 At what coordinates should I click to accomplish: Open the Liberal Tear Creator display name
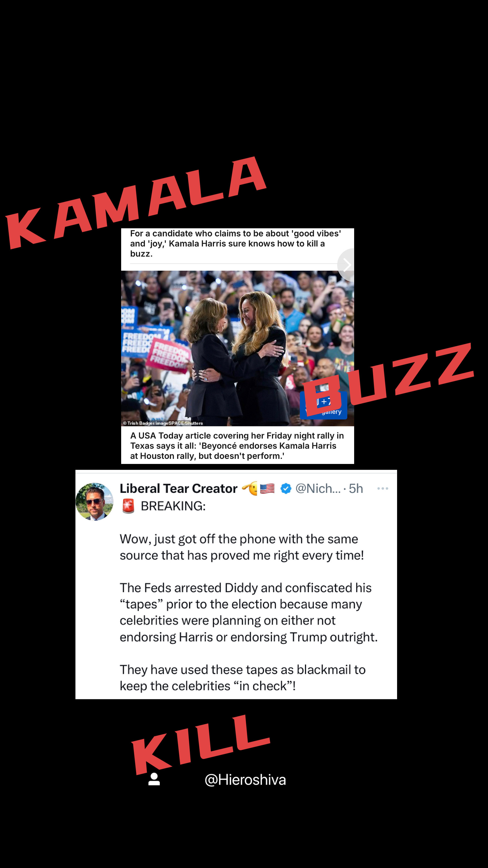(178, 489)
